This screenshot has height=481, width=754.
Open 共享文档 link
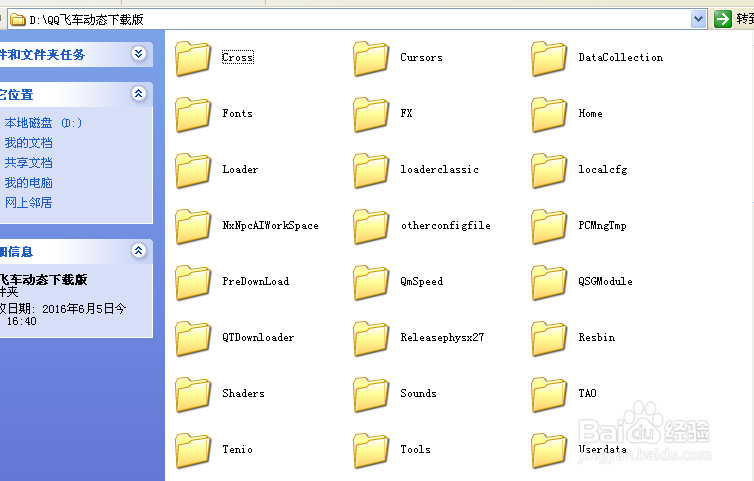tap(28, 163)
